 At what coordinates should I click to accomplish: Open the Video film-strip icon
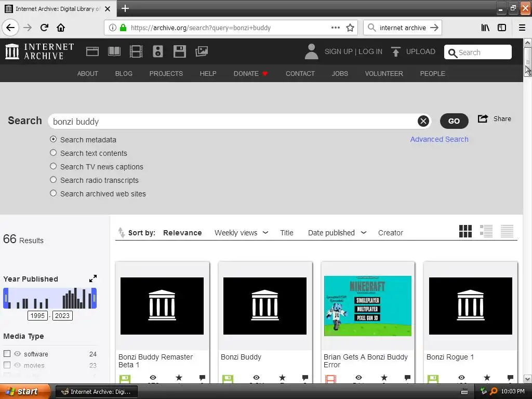[x=136, y=51]
